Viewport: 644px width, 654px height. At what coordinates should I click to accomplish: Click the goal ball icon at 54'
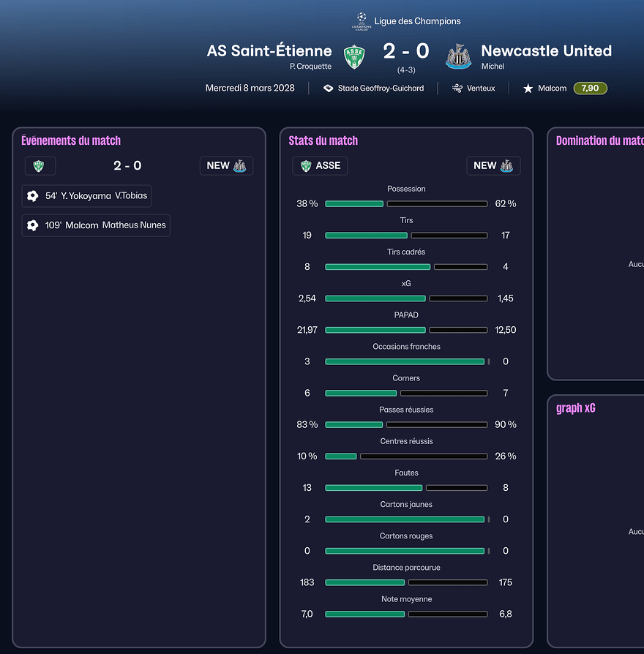coord(32,196)
